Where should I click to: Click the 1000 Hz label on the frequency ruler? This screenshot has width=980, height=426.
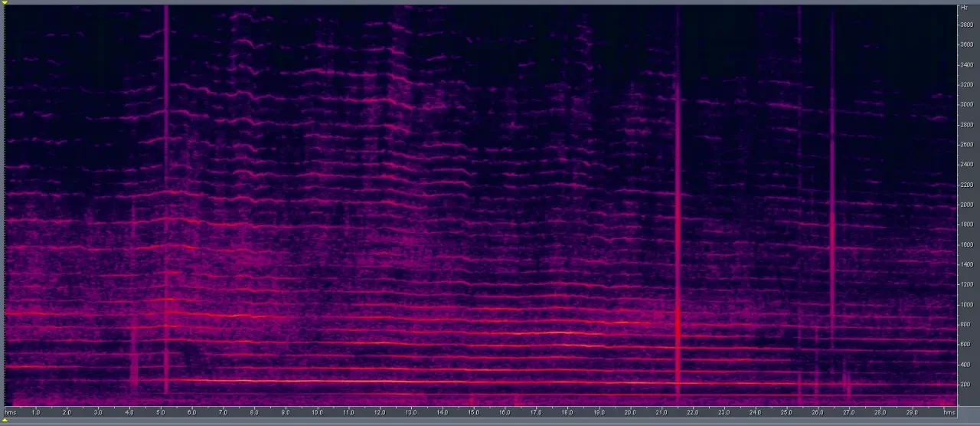pos(966,304)
